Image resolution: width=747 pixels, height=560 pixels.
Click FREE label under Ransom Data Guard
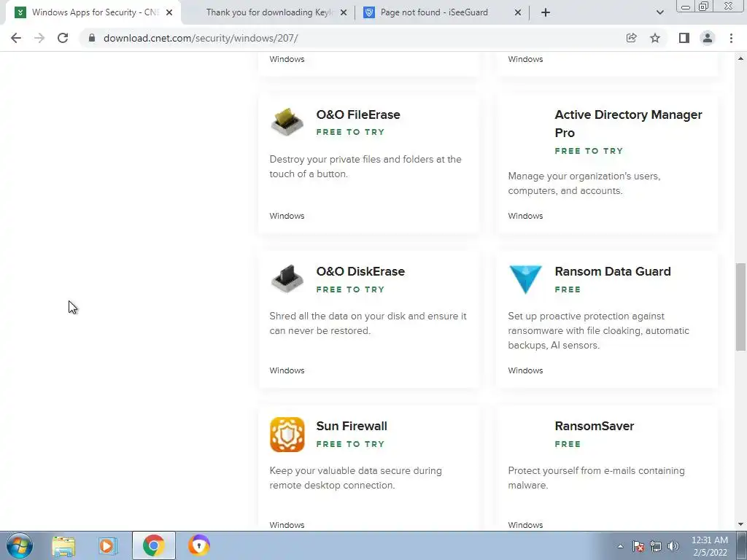point(568,289)
